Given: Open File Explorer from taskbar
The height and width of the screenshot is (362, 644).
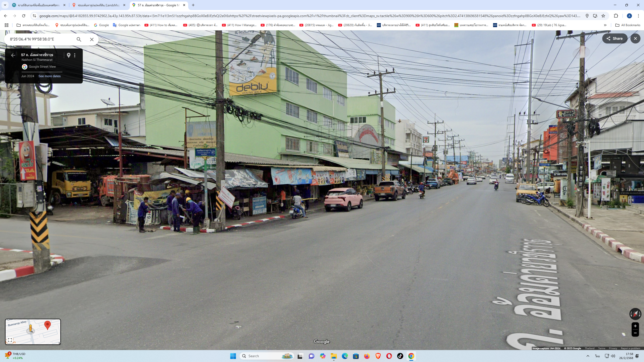Looking at the screenshot, I should tap(334, 356).
